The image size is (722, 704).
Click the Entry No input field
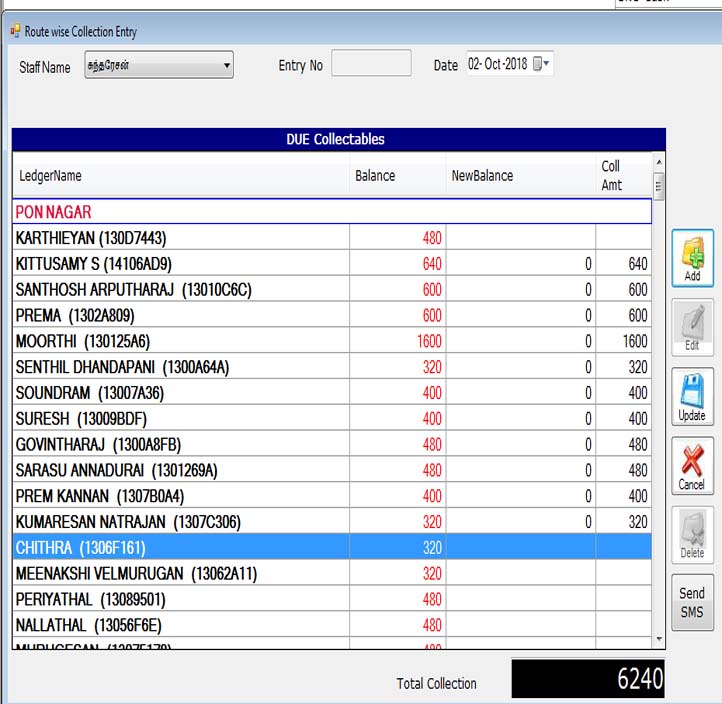pos(371,63)
